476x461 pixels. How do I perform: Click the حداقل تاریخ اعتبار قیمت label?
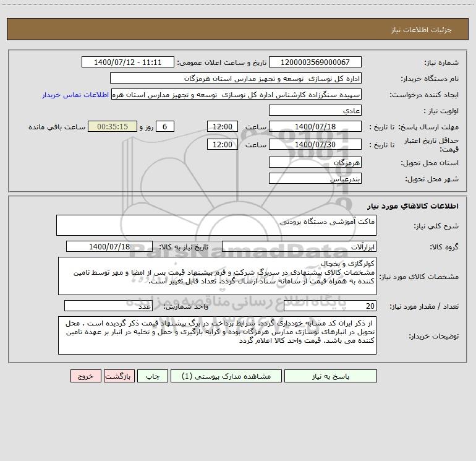pyautogui.click(x=431, y=145)
